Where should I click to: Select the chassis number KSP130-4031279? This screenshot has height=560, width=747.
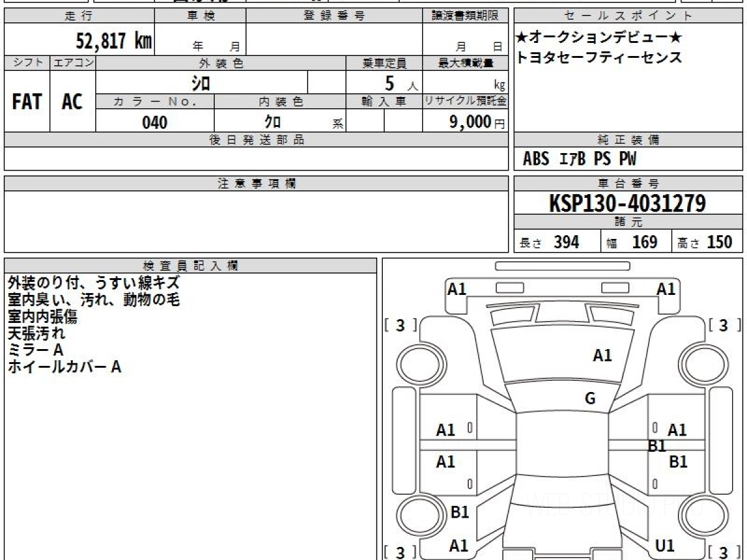click(627, 203)
